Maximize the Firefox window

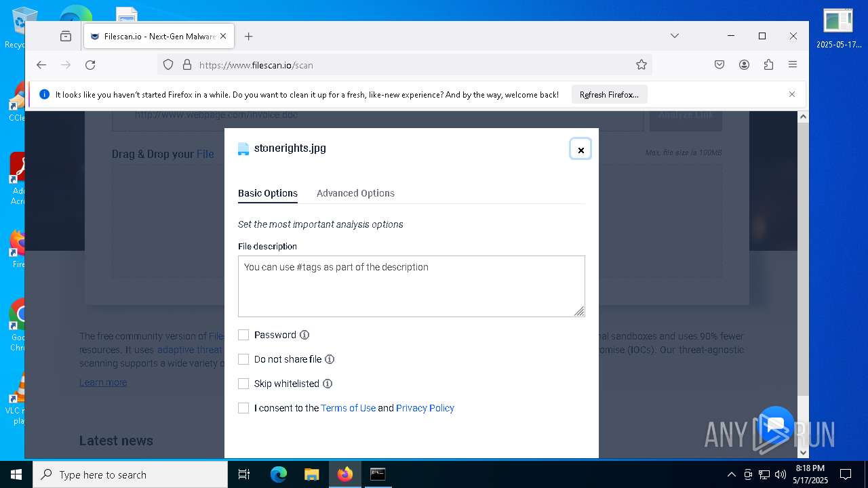762,36
